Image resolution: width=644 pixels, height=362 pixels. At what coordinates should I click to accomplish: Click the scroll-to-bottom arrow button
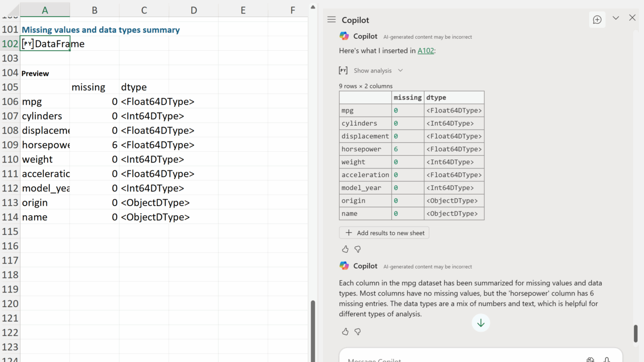click(x=480, y=323)
